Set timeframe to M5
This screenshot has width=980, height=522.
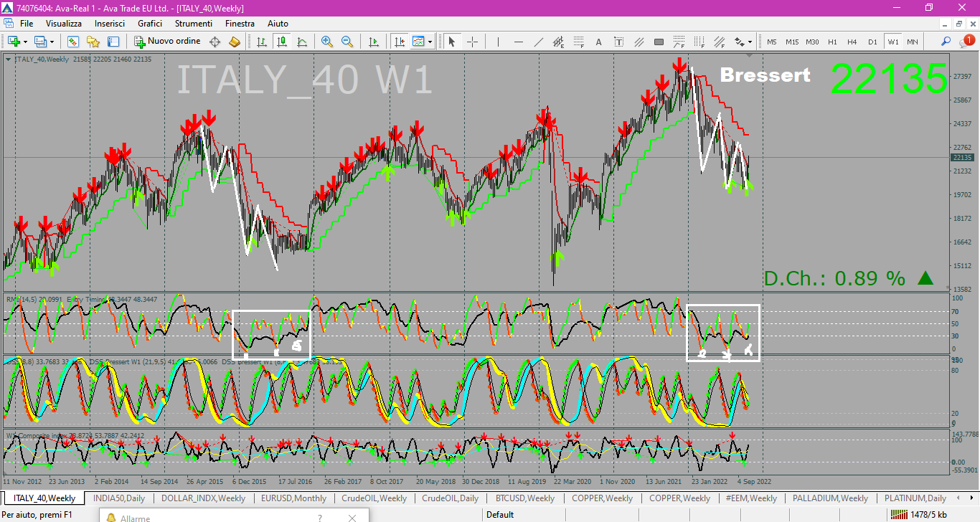click(x=771, y=42)
